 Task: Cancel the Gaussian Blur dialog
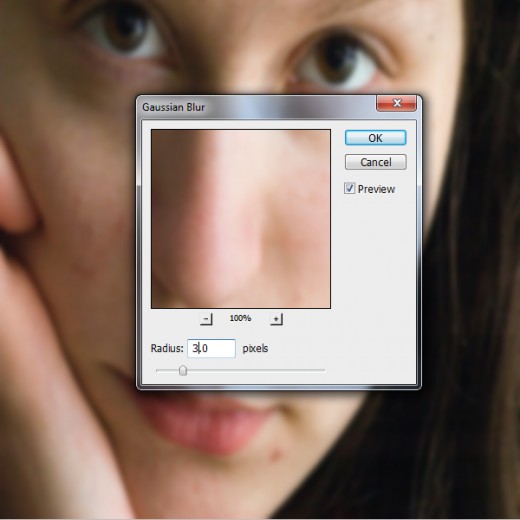click(x=375, y=162)
